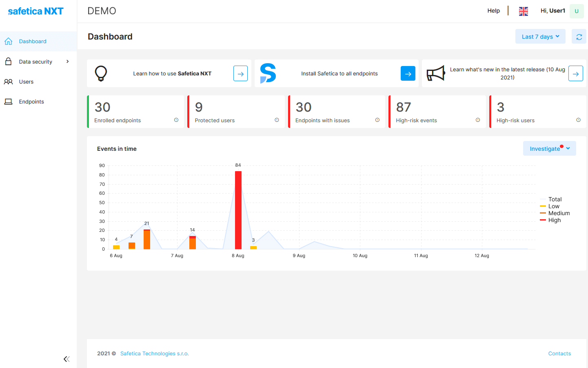Show info for Enrolled endpoints
588x368 pixels.
click(176, 120)
